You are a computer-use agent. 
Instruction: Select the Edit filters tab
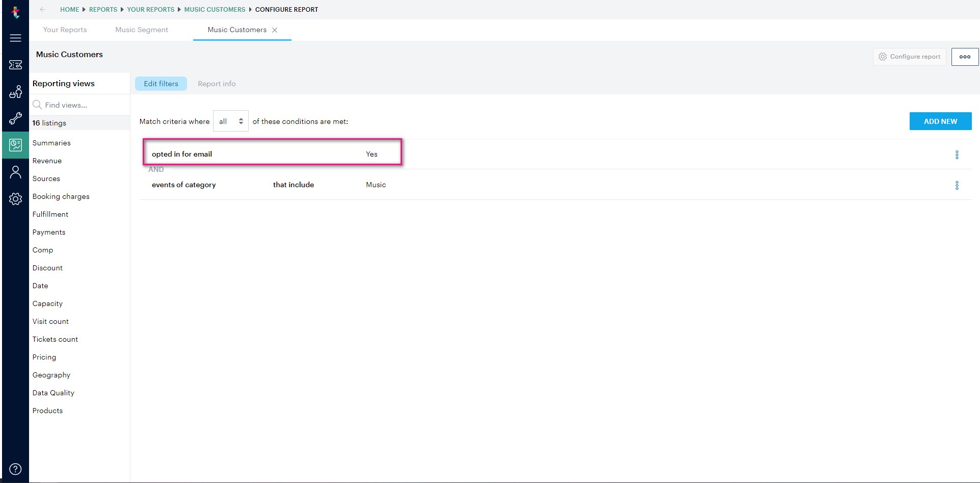(161, 84)
